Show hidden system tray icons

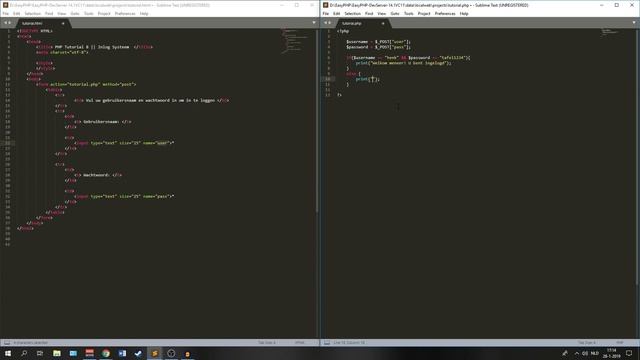[x=577, y=353]
